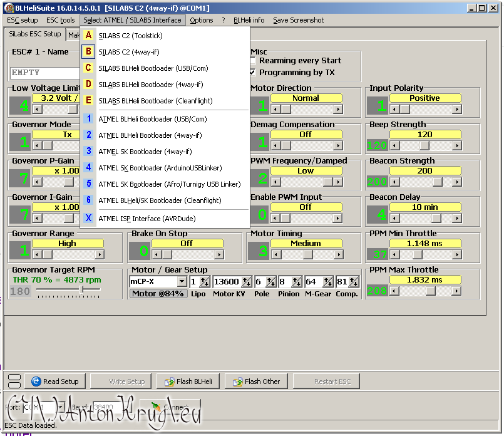Pick the C icon for SILABS Bootloader USB/Com

point(88,68)
